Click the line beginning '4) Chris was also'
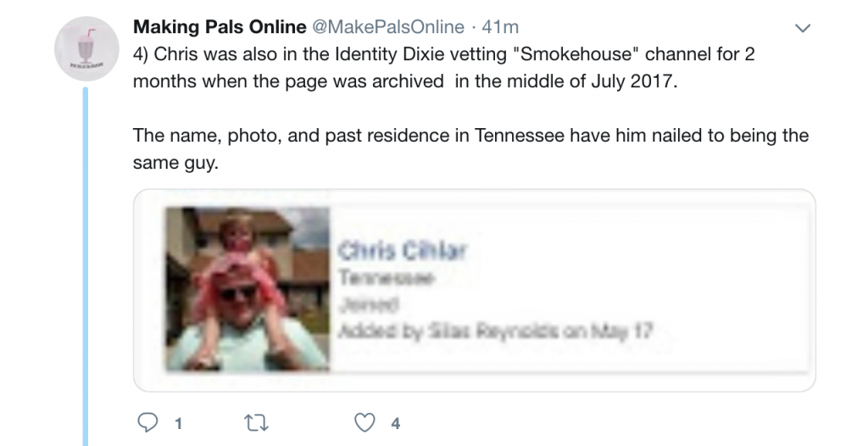868x446 pixels. (x=443, y=54)
